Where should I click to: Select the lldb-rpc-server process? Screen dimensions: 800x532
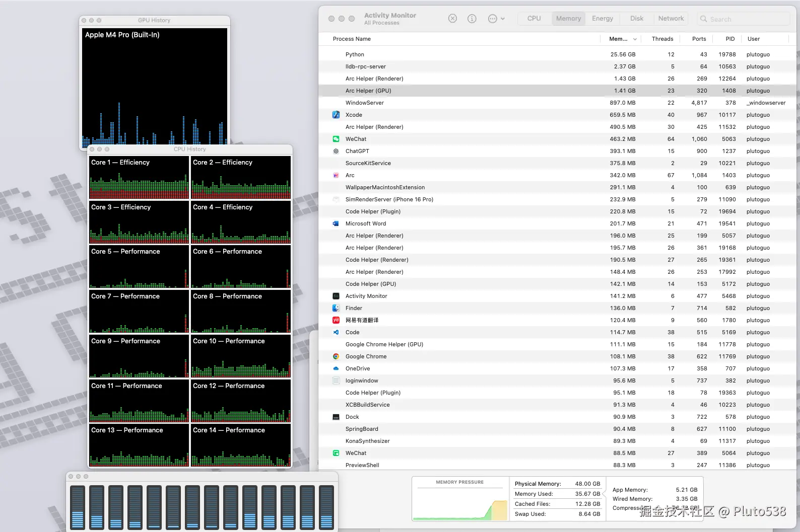point(557,66)
